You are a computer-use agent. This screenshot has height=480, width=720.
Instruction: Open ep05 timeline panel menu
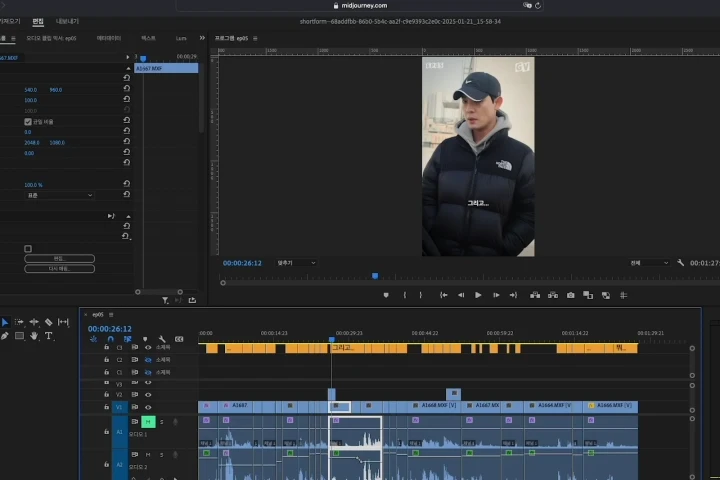click(111, 315)
